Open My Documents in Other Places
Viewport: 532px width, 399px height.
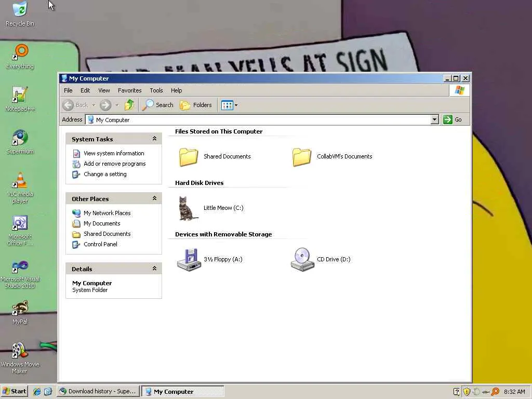click(102, 223)
